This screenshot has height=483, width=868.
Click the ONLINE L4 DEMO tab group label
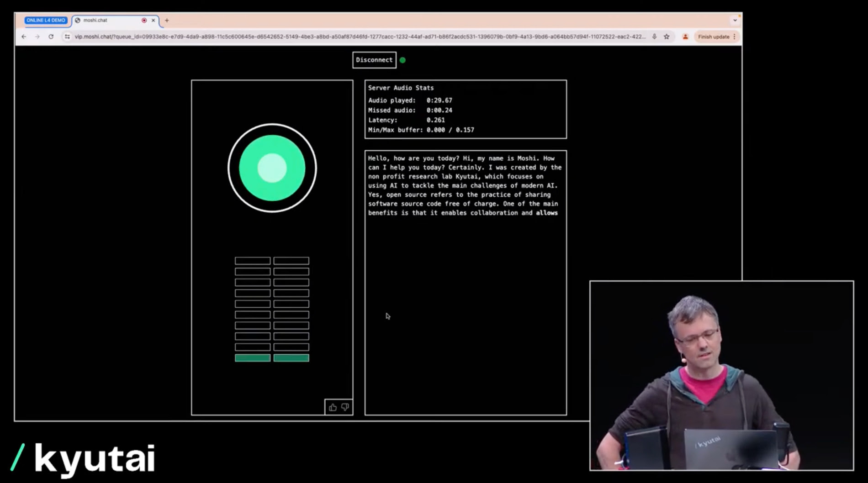(46, 20)
